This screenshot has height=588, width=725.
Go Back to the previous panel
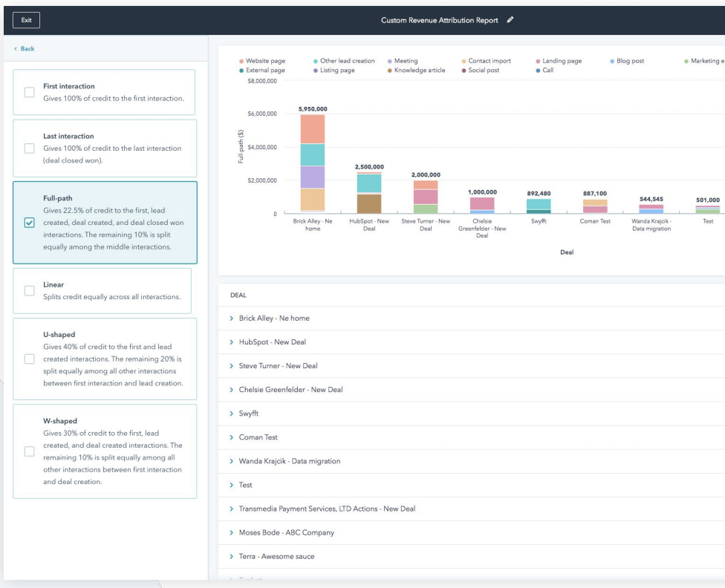click(24, 48)
